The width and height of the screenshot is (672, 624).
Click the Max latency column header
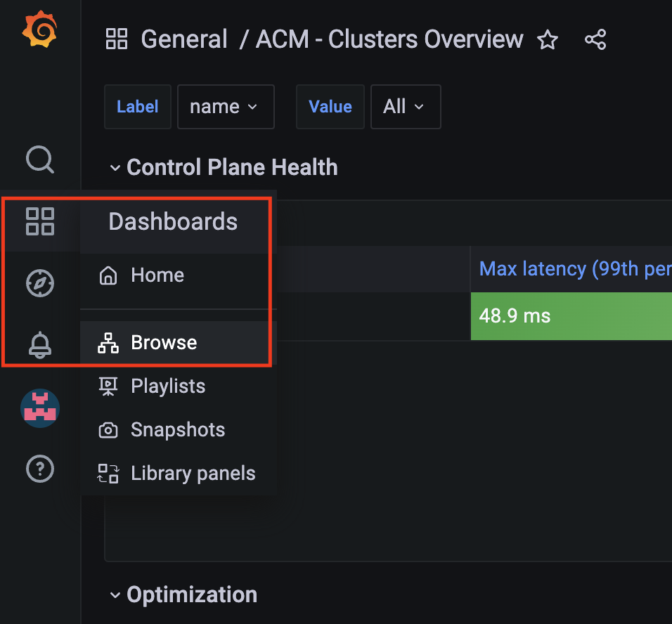(575, 269)
